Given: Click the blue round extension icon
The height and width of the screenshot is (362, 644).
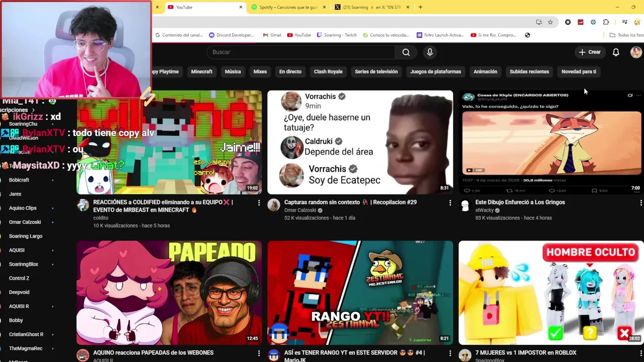Looking at the screenshot, I should 593,22.
